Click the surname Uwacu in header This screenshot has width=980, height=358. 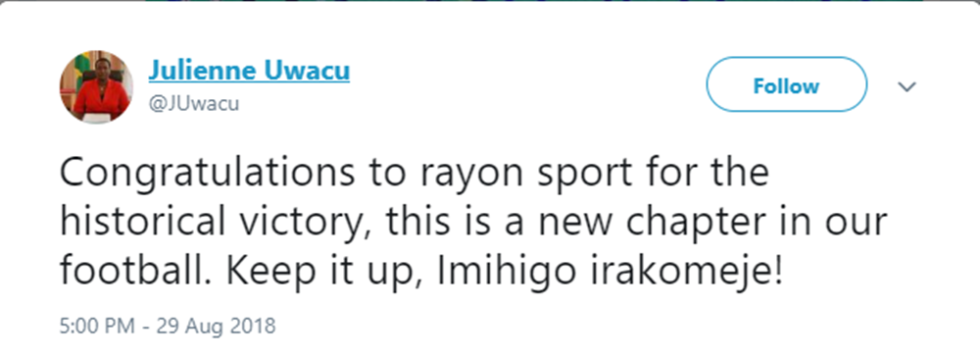pyautogui.click(x=308, y=71)
